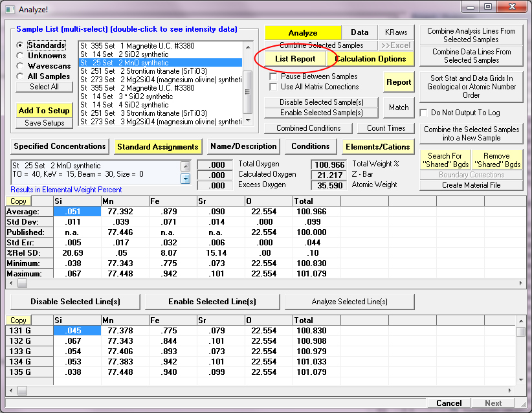
Task: Click the Copy button in the lower data grid
Action: point(18,320)
